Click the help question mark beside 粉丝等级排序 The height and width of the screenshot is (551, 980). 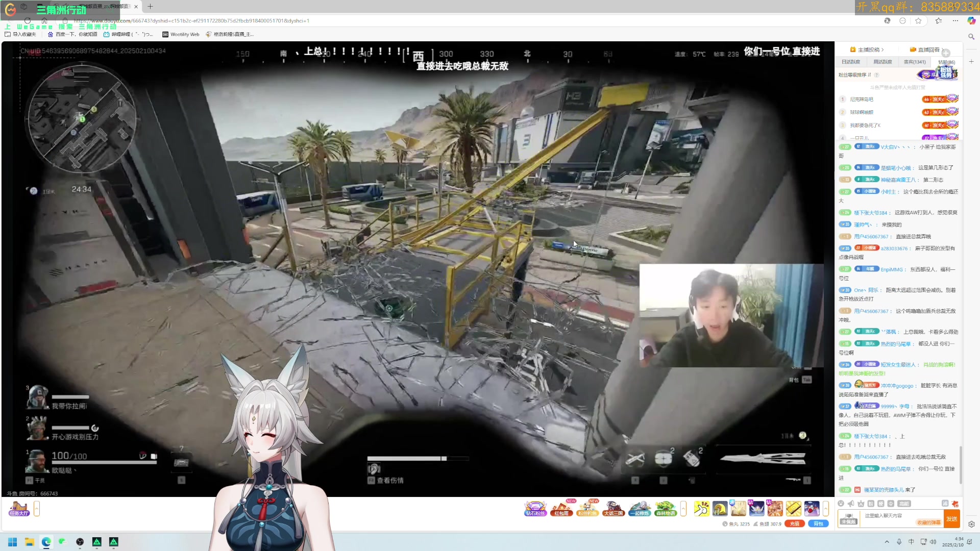pyautogui.click(x=876, y=75)
